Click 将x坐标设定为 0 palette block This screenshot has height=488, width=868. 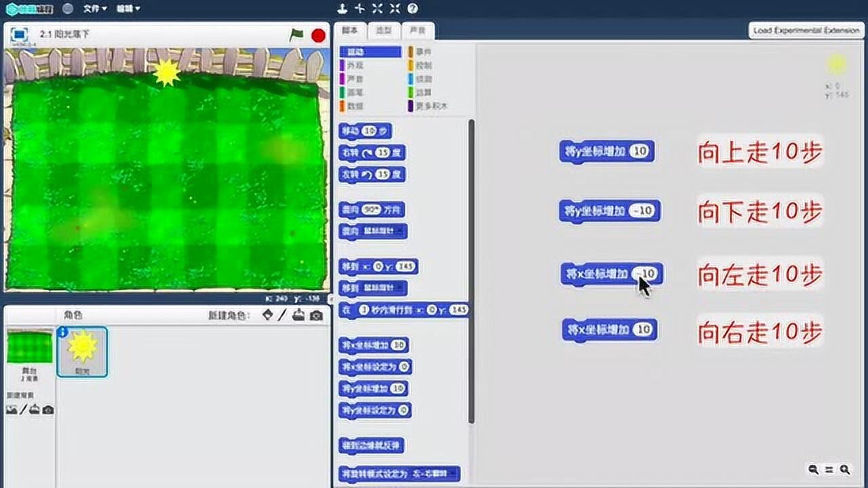click(375, 367)
